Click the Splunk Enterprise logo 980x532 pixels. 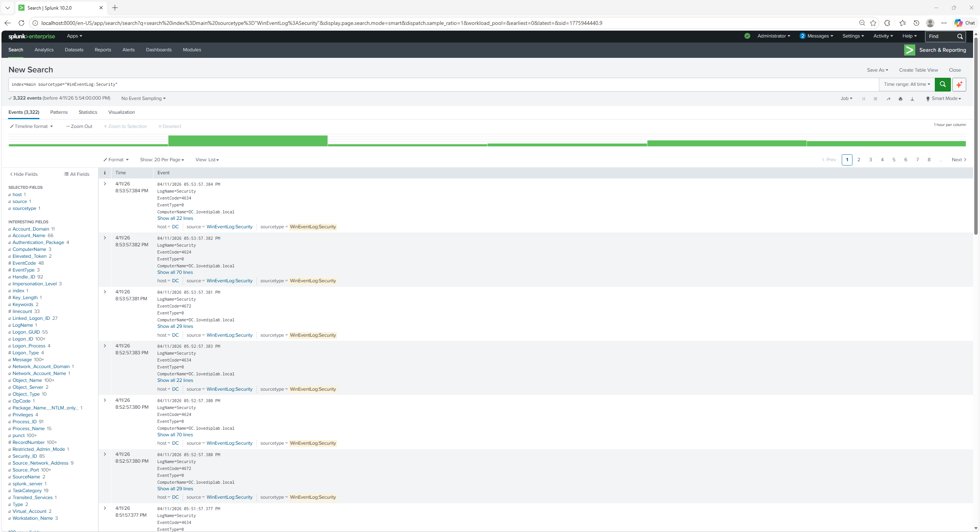tap(31, 36)
